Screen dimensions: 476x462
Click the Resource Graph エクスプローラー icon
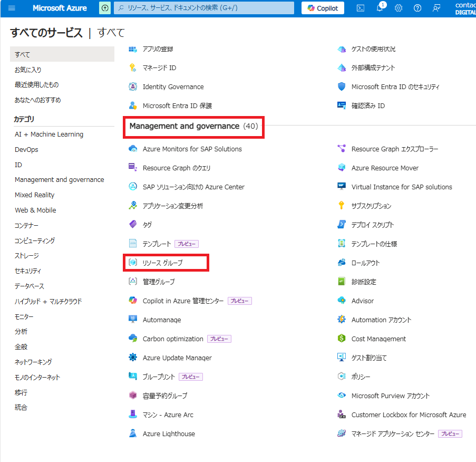[342, 149]
